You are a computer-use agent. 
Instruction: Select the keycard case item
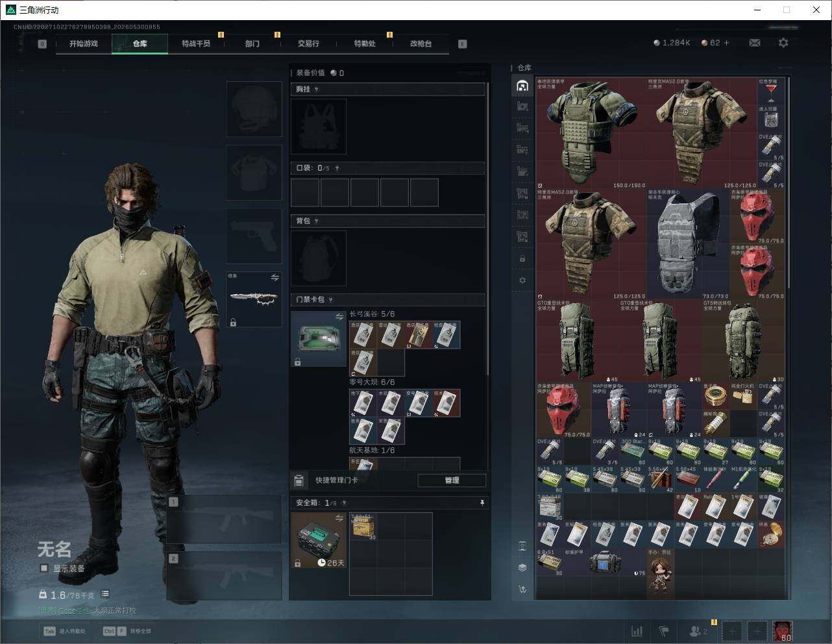tap(319, 339)
